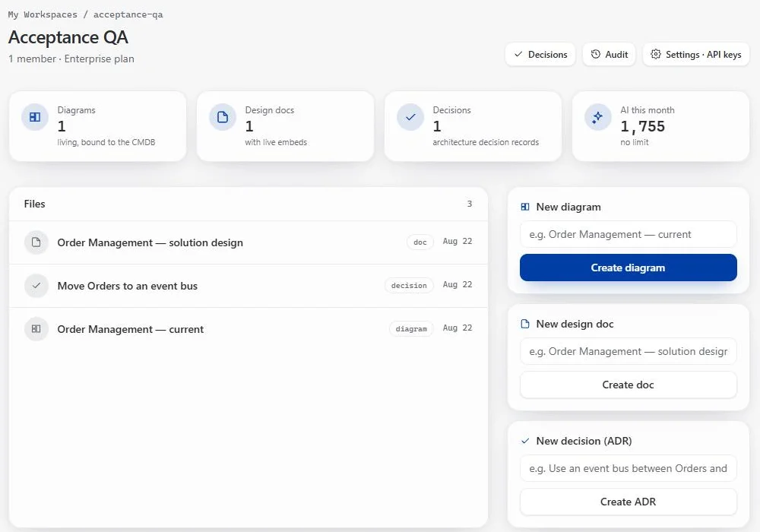Viewport: 760px width, 532px height.
Task: Focus the new decision ADR title input
Action: 629,468
